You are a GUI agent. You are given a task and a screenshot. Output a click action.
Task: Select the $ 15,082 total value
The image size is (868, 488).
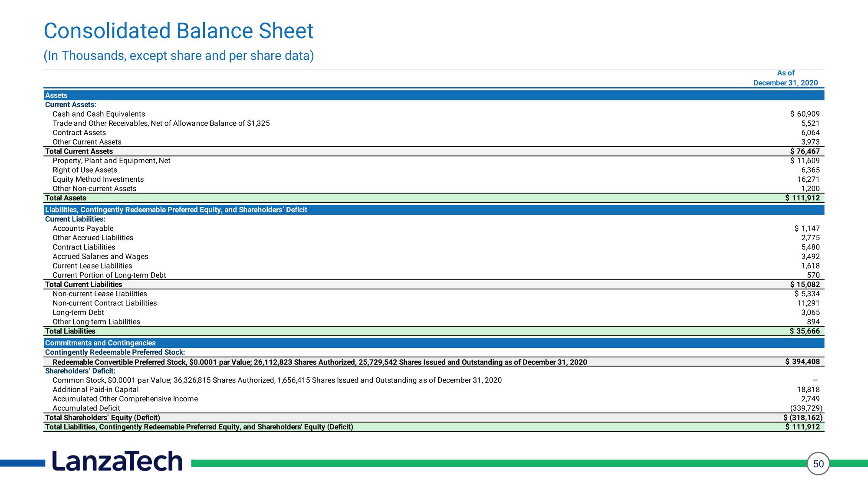[x=805, y=285]
